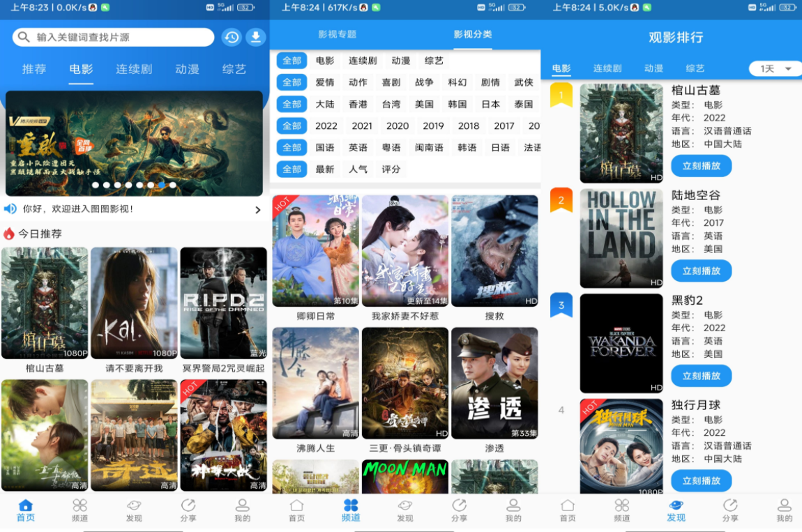Tap the orange rank 2 badge
Image resolution: width=802 pixels, height=532 pixels.
[x=561, y=200]
